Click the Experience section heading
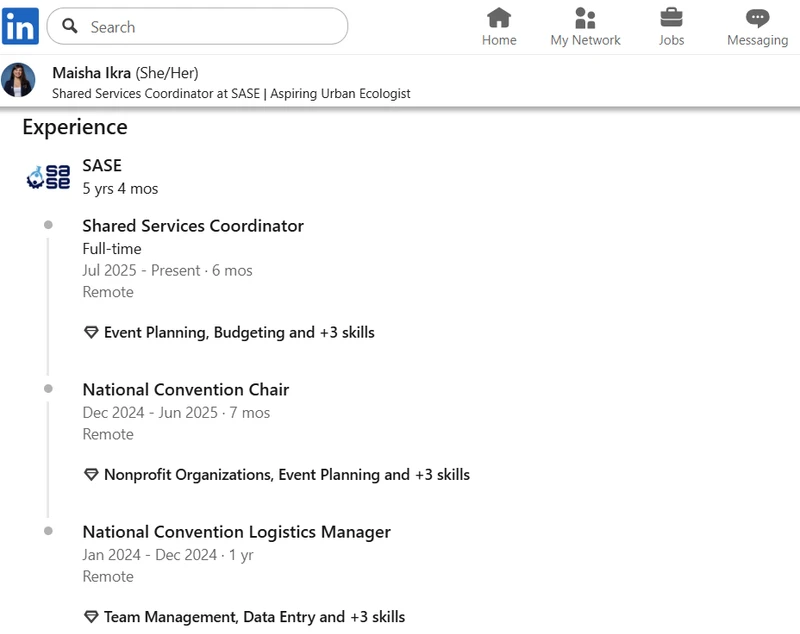 click(x=75, y=128)
